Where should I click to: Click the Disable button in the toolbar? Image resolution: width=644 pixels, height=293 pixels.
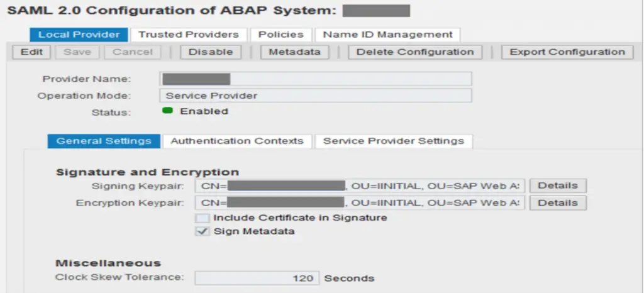[x=211, y=52]
